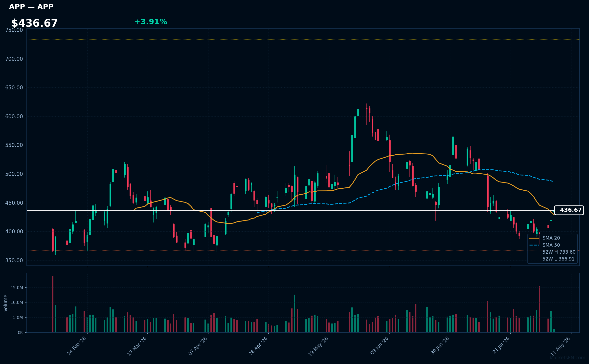The height and width of the screenshot is (364, 589).
Task: Click the "0K" volume axis label
Action: (20, 333)
